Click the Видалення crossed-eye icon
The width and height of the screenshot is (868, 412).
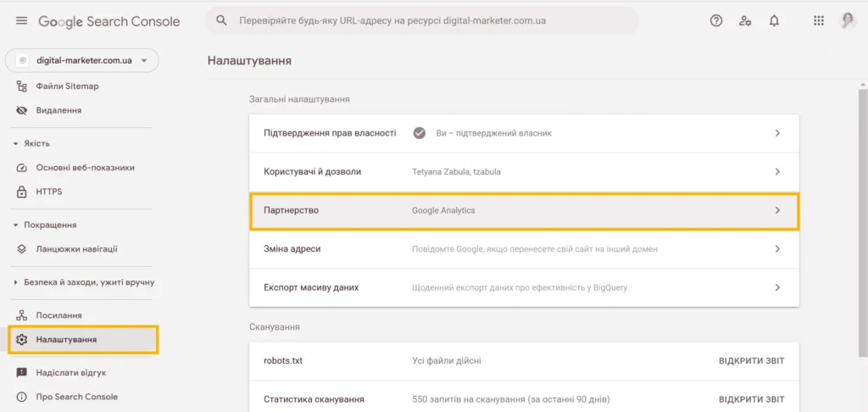pyautogui.click(x=21, y=110)
